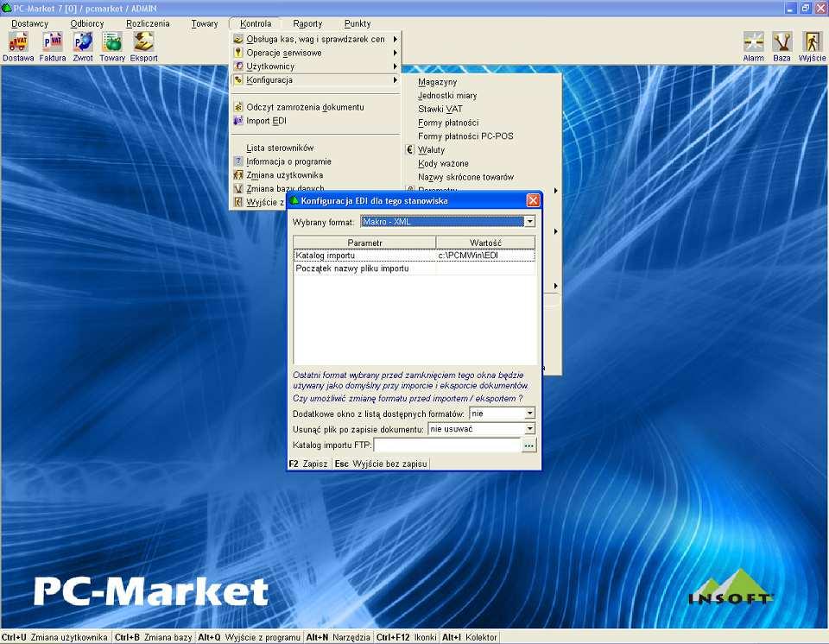Screen dimensions: 829x644
Task: Click browse button for Katalog importu FTP
Action: (x=528, y=445)
